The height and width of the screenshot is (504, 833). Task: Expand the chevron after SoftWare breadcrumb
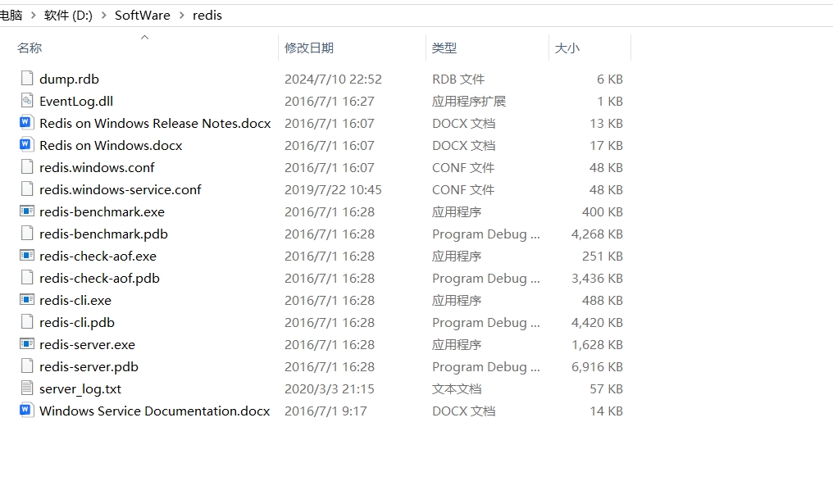(182, 16)
